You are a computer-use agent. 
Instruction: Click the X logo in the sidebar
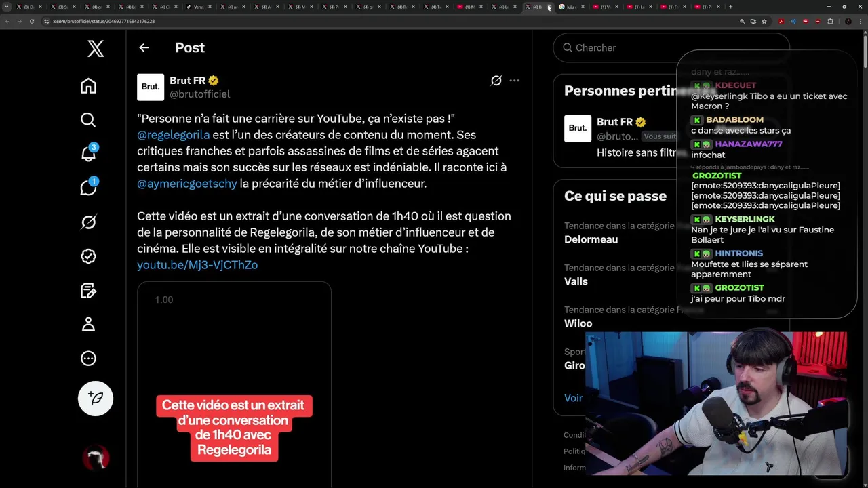click(x=96, y=48)
